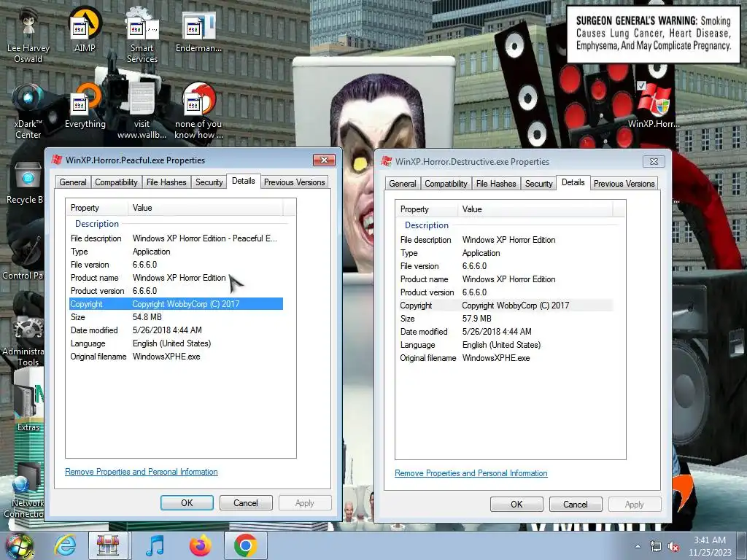Image resolution: width=747 pixels, height=560 pixels.
Task: Switch to General tab in Peacful Properties
Action: [x=73, y=182]
